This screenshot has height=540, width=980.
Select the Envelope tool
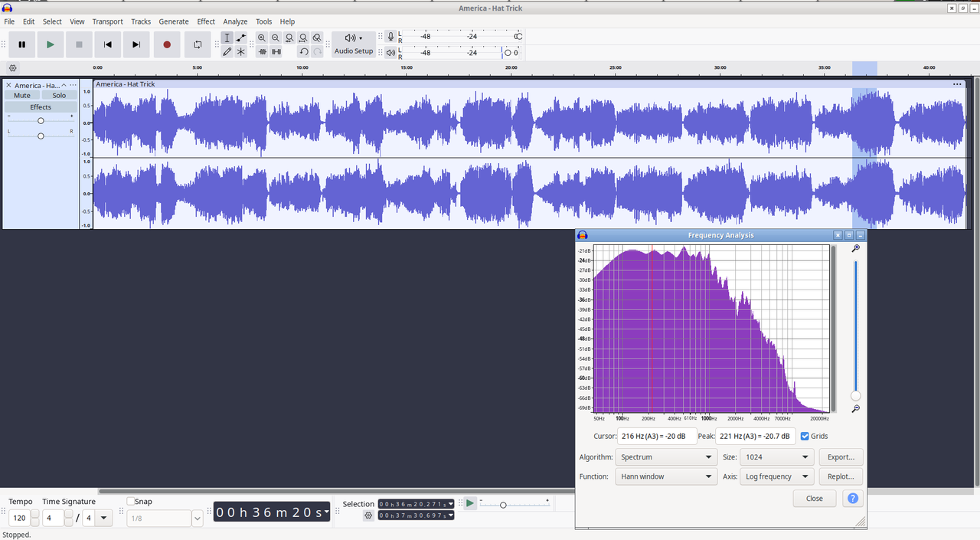[240, 38]
